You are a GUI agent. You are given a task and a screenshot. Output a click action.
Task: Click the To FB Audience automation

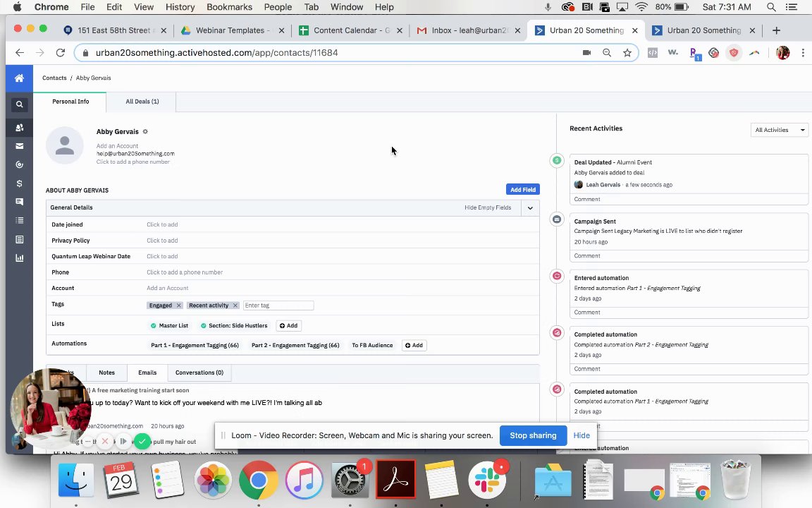coord(372,345)
